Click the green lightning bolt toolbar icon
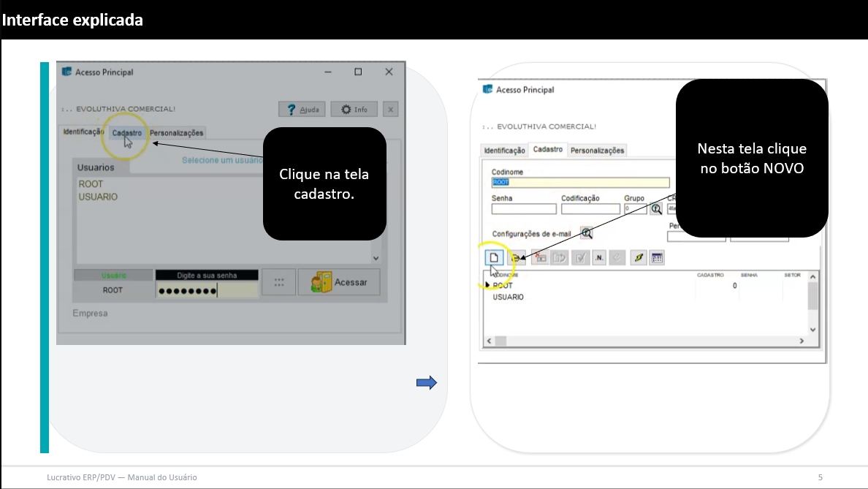Image resolution: width=868 pixels, height=489 pixels. [638, 257]
